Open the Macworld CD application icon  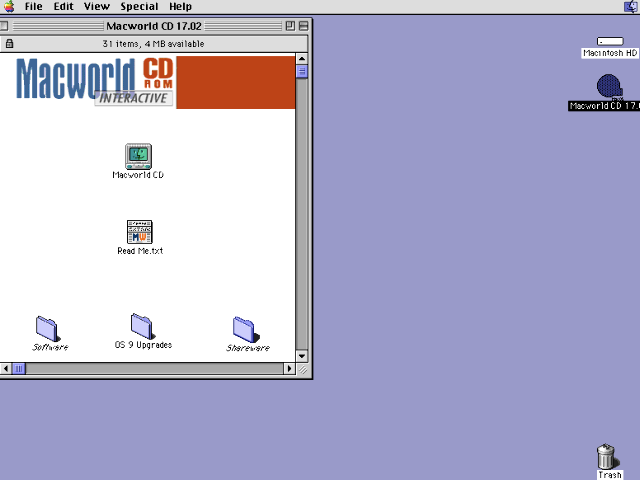[x=138, y=156]
